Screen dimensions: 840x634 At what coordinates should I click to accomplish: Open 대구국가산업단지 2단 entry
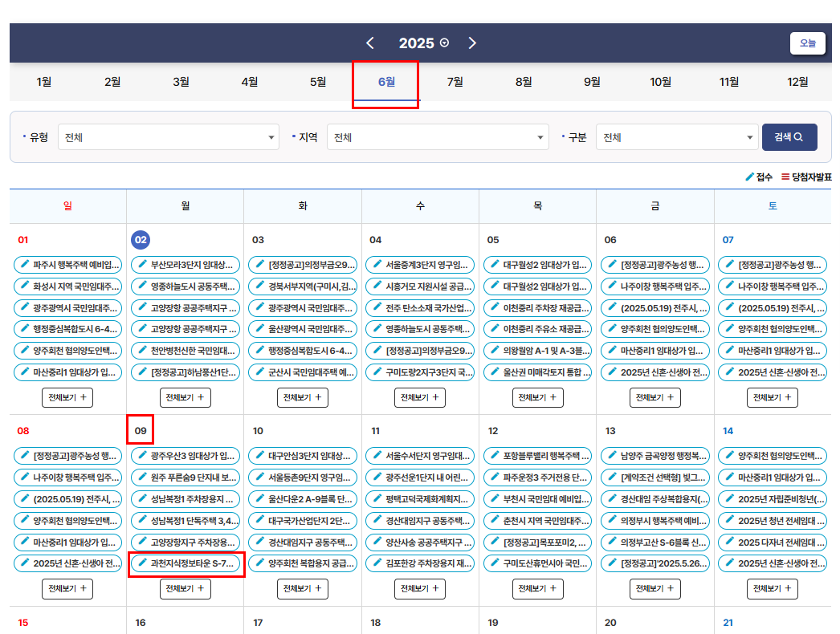click(303, 521)
